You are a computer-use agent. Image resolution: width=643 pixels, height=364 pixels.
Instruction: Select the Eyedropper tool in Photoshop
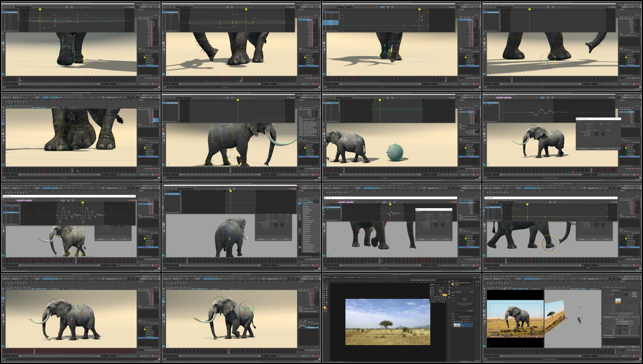[x=324, y=289]
